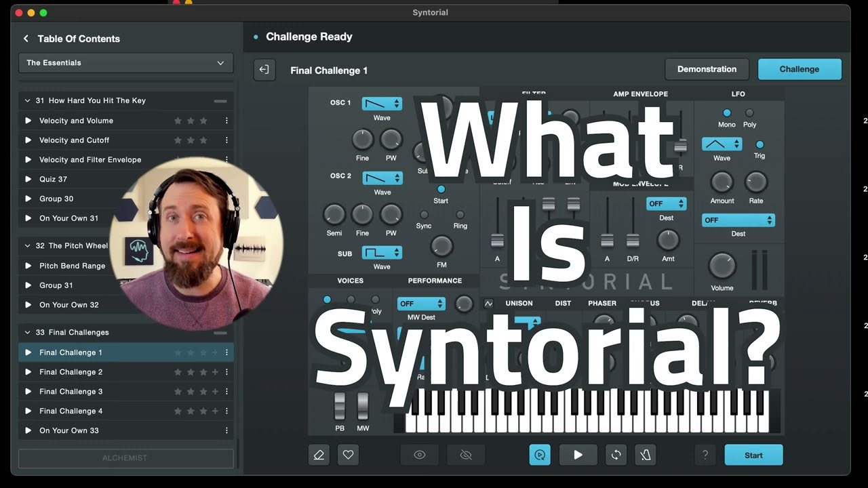Click the ALCHEMIST button
This screenshot has width=868, height=488.
click(125, 458)
